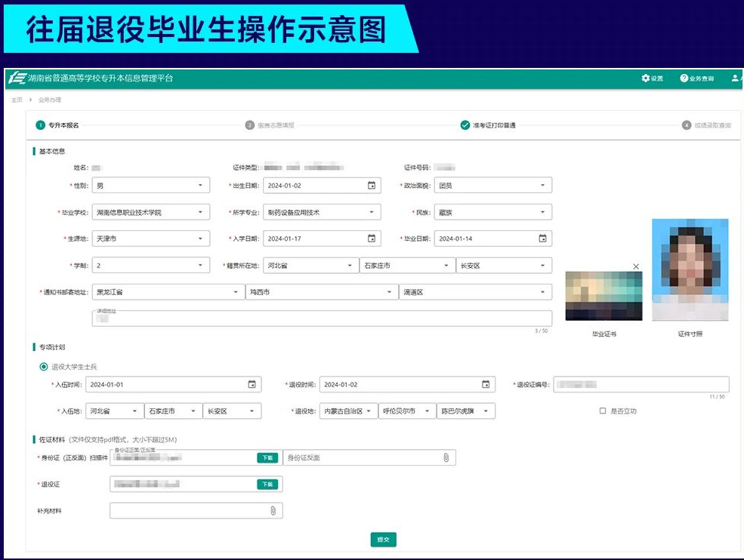Click the 证件寸照 photo thumbnail

[690, 268]
